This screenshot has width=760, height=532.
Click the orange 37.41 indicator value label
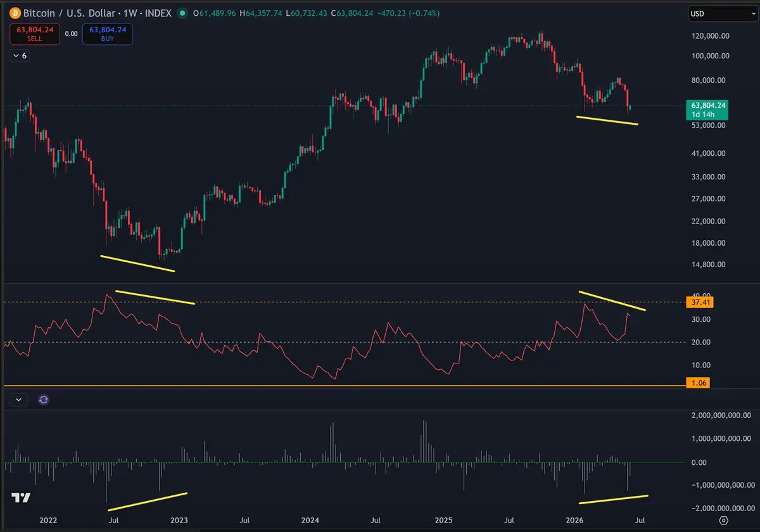coord(700,303)
